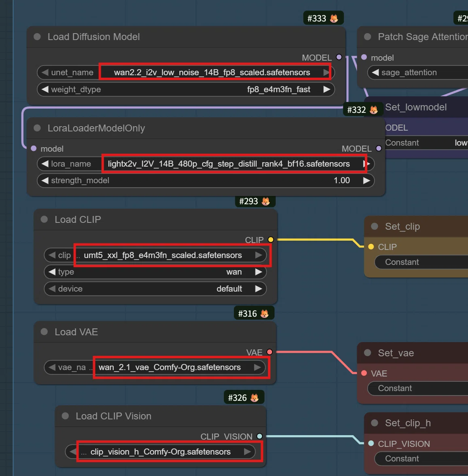Select the Set_lowmodel node title
This screenshot has height=476, width=468.
(x=416, y=107)
